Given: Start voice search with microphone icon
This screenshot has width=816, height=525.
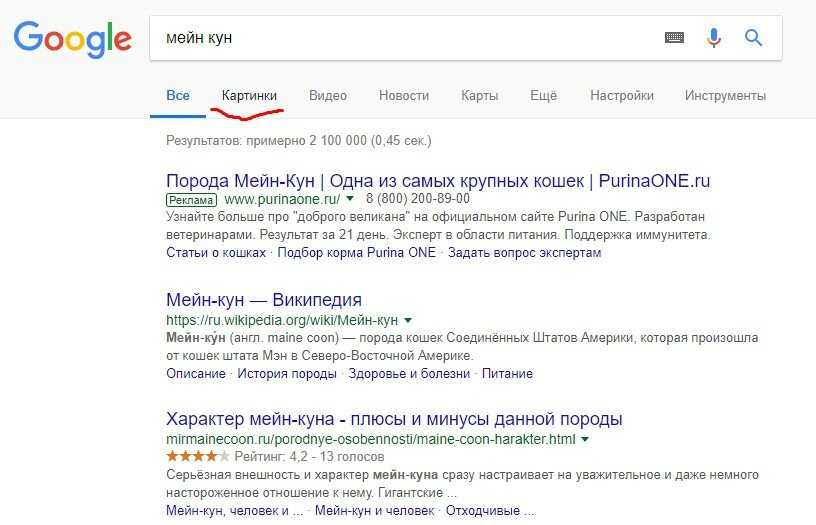Looking at the screenshot, I should (x=714, y=38).
